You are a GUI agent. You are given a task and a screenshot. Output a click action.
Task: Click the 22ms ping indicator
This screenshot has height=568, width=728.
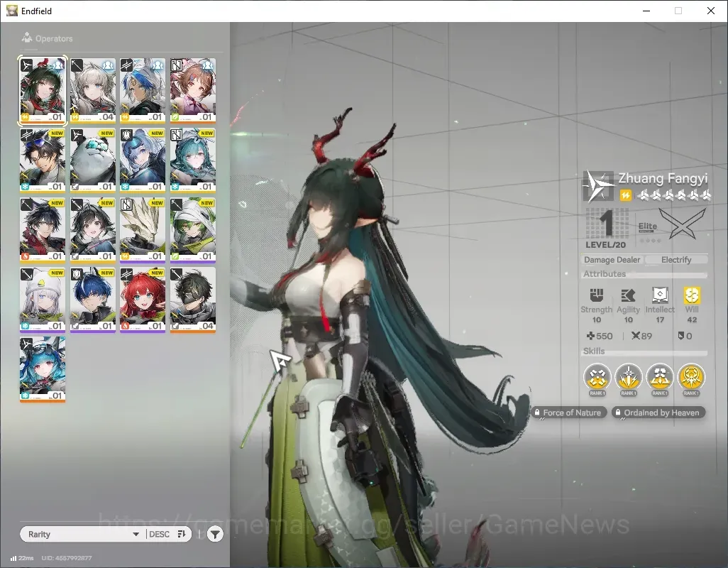click(22, 558)
